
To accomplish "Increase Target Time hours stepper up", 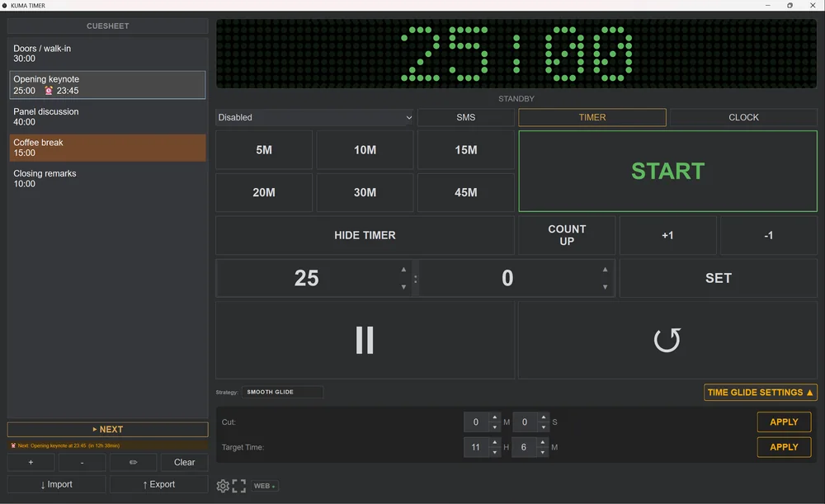I will [x=494, y=442].
